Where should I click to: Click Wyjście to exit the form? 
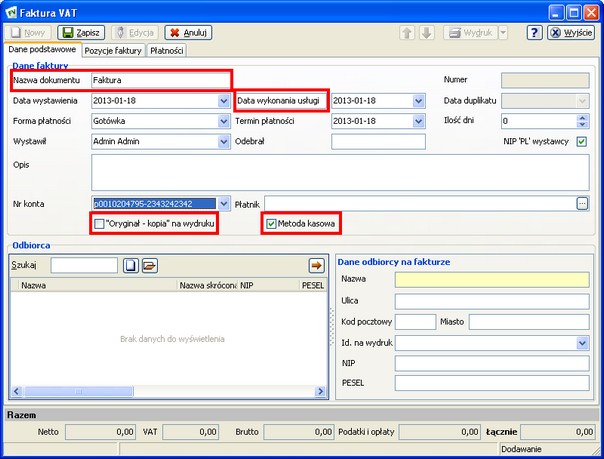(x=571, y=32)
